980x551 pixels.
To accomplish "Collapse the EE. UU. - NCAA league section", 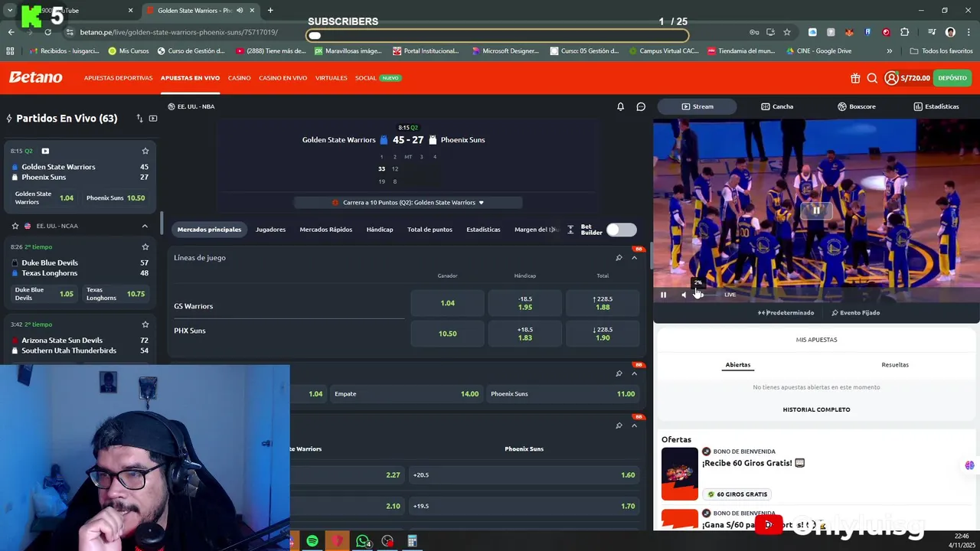I will point(145,226).
